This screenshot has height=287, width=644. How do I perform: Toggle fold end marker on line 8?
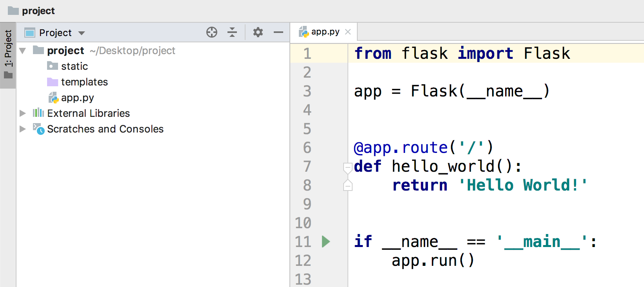347,185
